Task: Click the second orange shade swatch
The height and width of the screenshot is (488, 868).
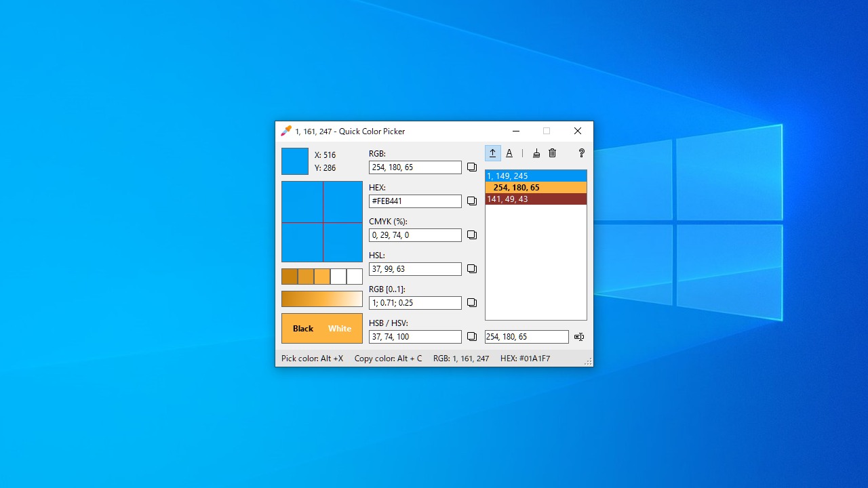Action: tap(306, 277)
